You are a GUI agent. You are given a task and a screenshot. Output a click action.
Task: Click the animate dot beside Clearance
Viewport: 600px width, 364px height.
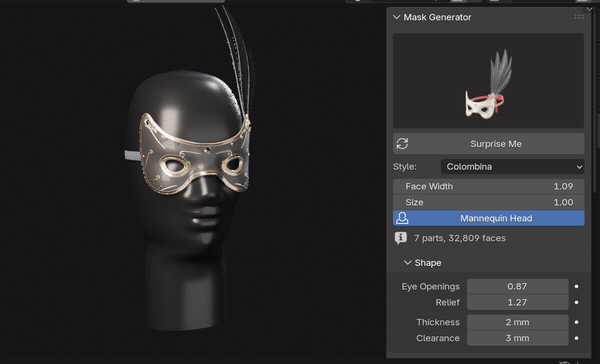pyautogui.click(x=576, y=338)
